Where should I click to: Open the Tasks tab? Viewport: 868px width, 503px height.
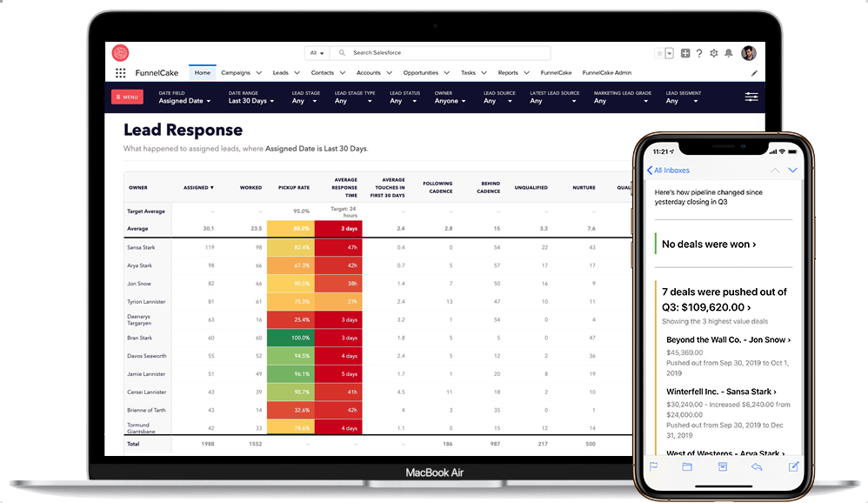tap(468, 72)
